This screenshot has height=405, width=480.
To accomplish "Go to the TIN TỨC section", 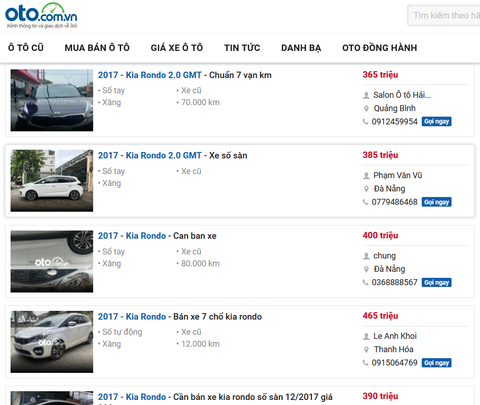I will 242,48.
